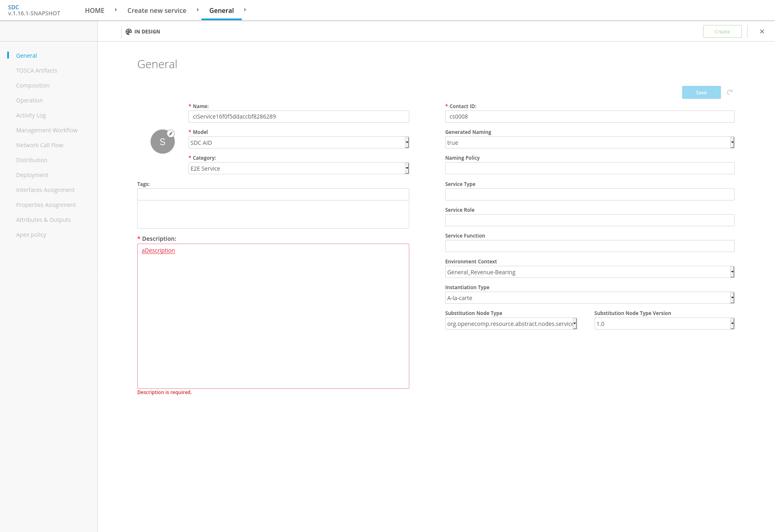
Task: Click the pencil edit icon on the avatar
Action: pyautogui.click(x=171, y=134)
